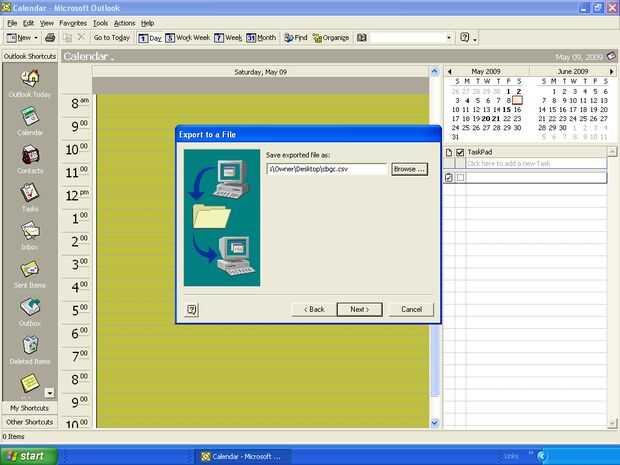Click the Address Book toolbar icon
The width and height of the screenshot is (620, 465).
[362, 38]
